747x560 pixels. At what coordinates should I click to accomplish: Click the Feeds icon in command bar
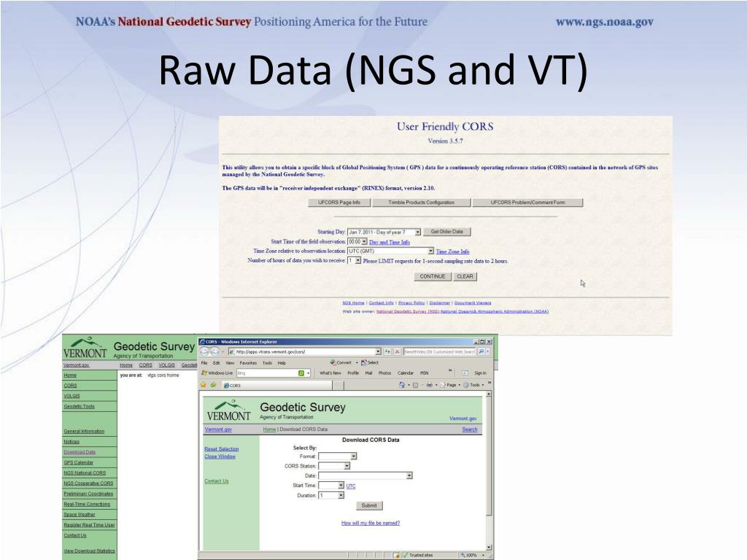click(x=415, y=385)
